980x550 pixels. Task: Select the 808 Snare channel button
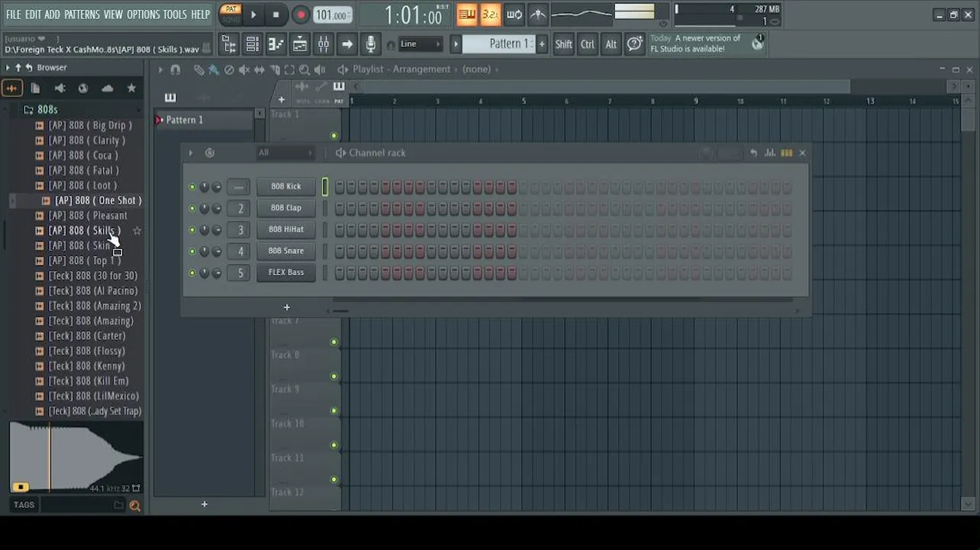(286, 251)
